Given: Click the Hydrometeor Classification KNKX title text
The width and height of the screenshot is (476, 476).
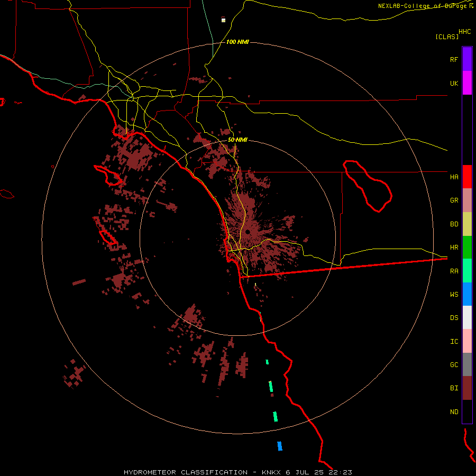Looking at the screenshot, I should pos(237,472).
